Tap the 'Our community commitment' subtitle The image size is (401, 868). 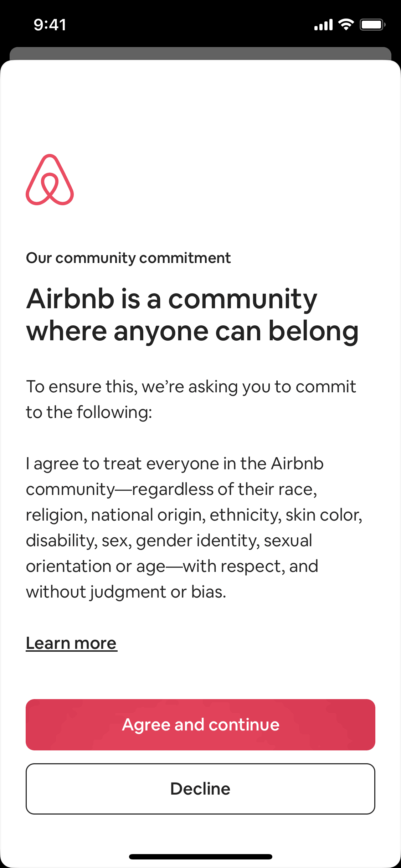[128, 258]
